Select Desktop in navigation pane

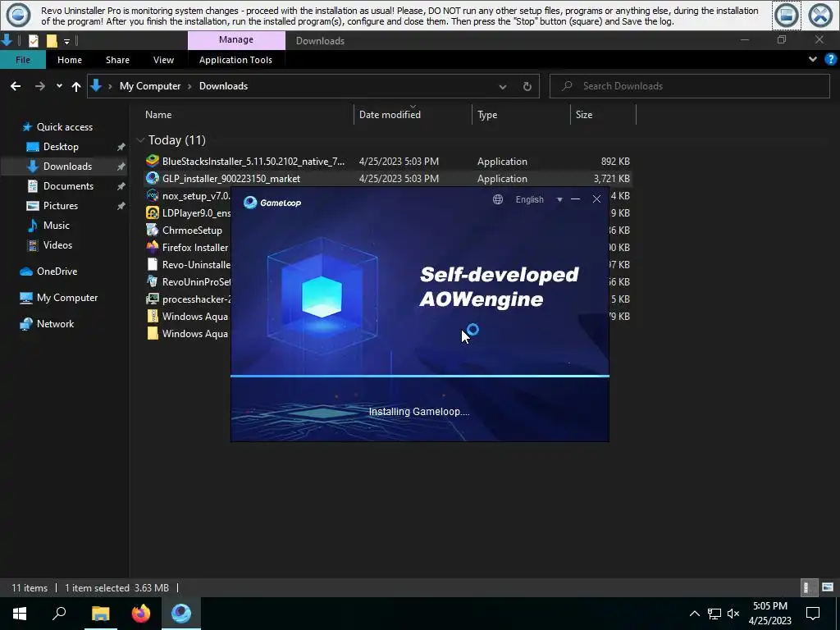pos(61,146)
